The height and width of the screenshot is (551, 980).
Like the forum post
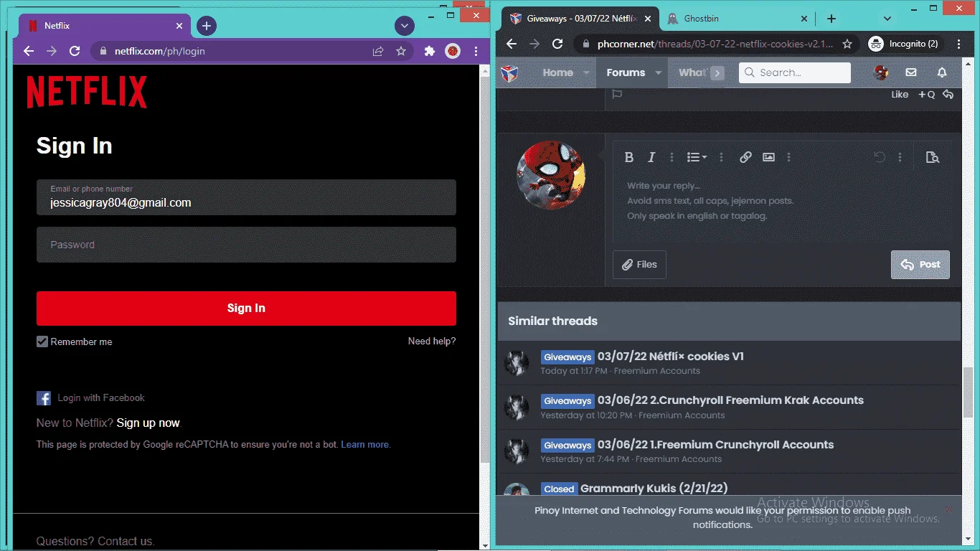[900, 94]
